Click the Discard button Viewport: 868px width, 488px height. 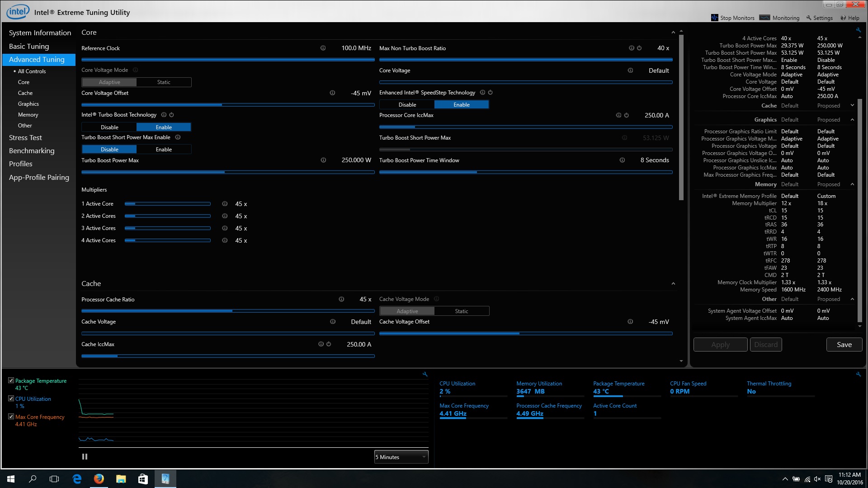(766, 344)
